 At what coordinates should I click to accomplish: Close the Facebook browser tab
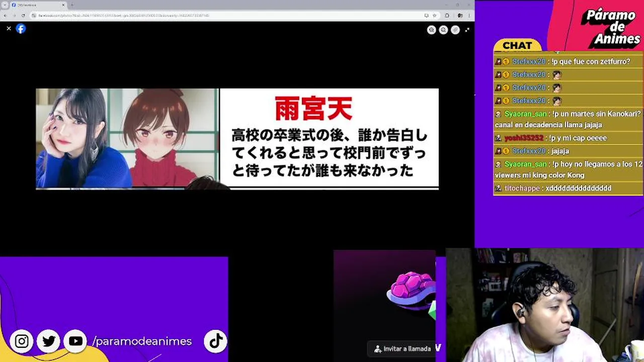64,5
